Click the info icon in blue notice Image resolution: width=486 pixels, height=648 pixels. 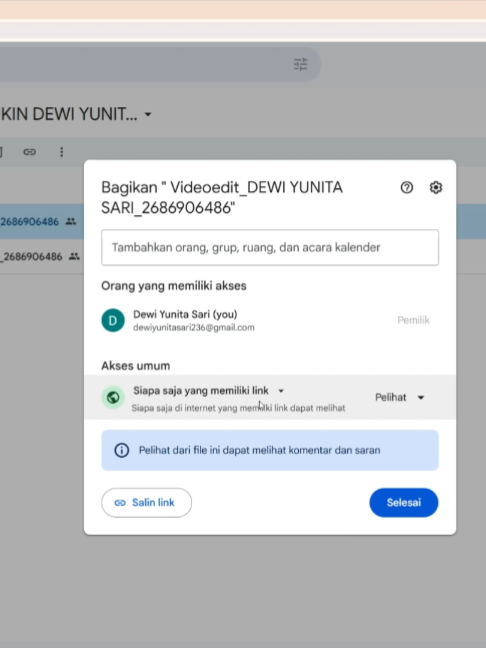click(x=122, y=450)
